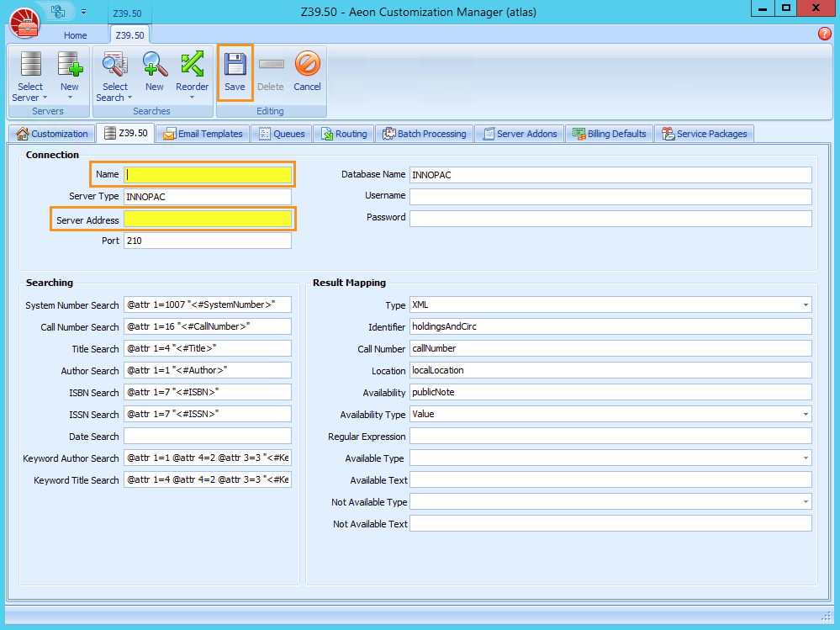The width and height of the screenshot is (840, 630).
Task: Click inside the highlighted Name field
Action: coord(208,174)
